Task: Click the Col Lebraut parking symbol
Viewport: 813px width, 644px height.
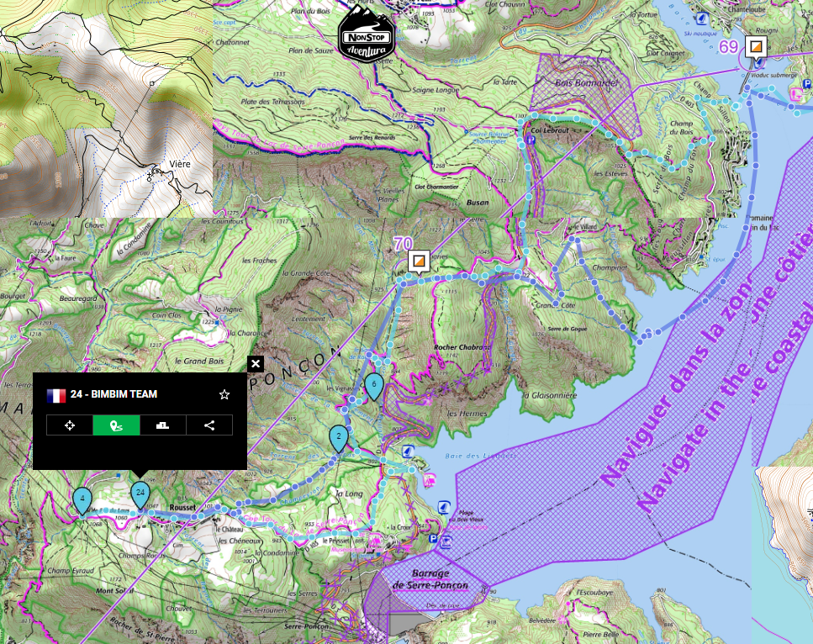Action: point(531,140)
